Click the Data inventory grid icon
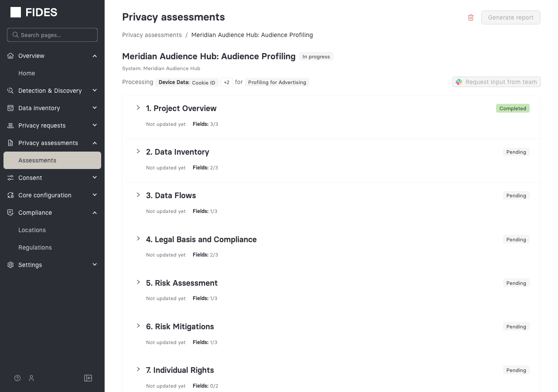The height and width of the screenshot is (392, 558). tap(10, 108)
